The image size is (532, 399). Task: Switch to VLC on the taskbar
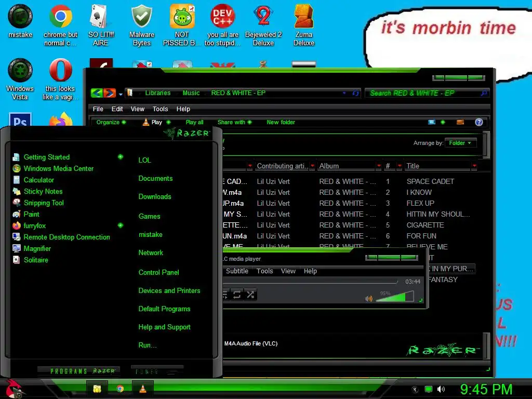point(143,389)
